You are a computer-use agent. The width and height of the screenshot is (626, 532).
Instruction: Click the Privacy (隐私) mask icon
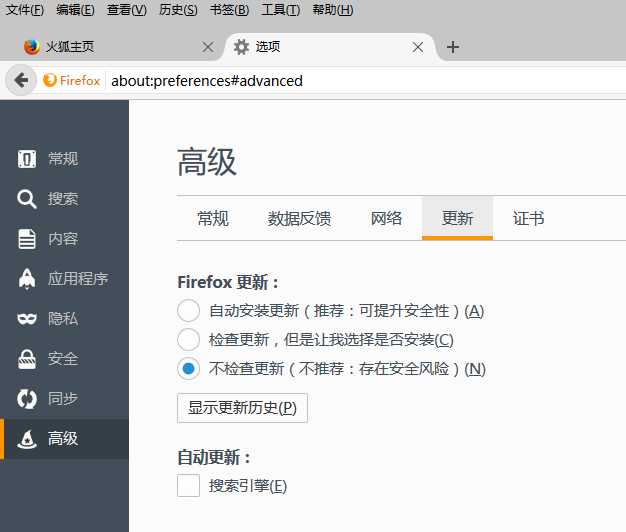27,318
